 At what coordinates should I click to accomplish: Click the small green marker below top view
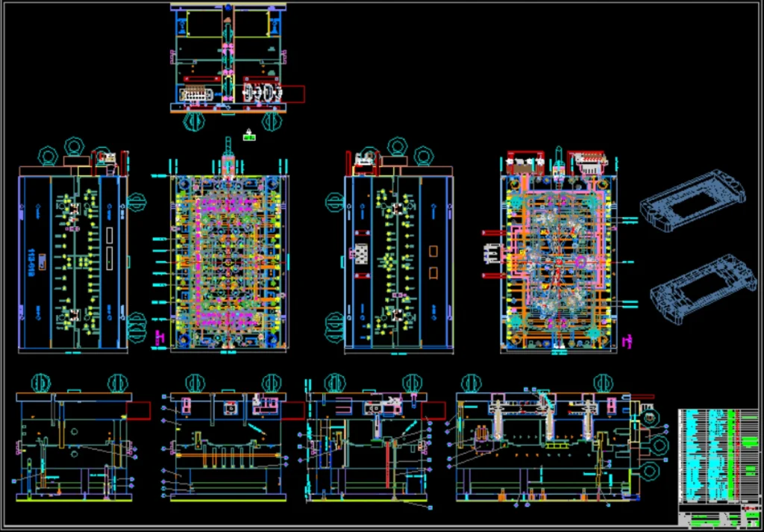pos(248,135)
